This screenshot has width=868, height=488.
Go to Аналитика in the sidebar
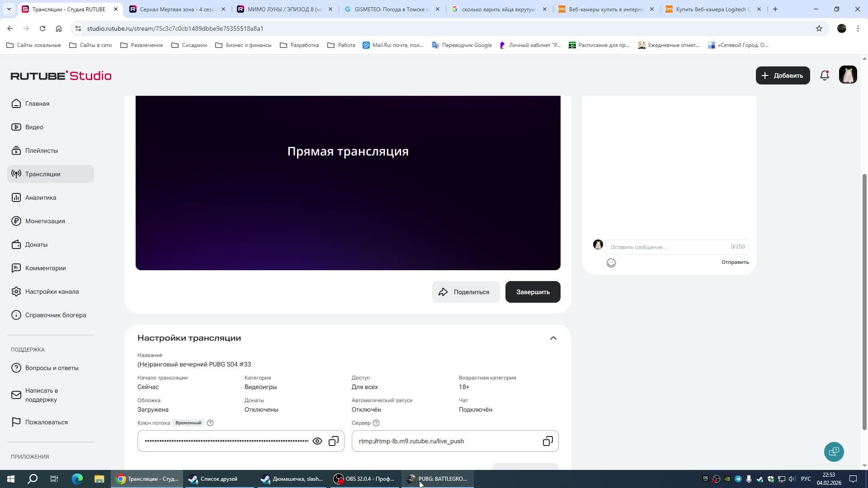41,197
